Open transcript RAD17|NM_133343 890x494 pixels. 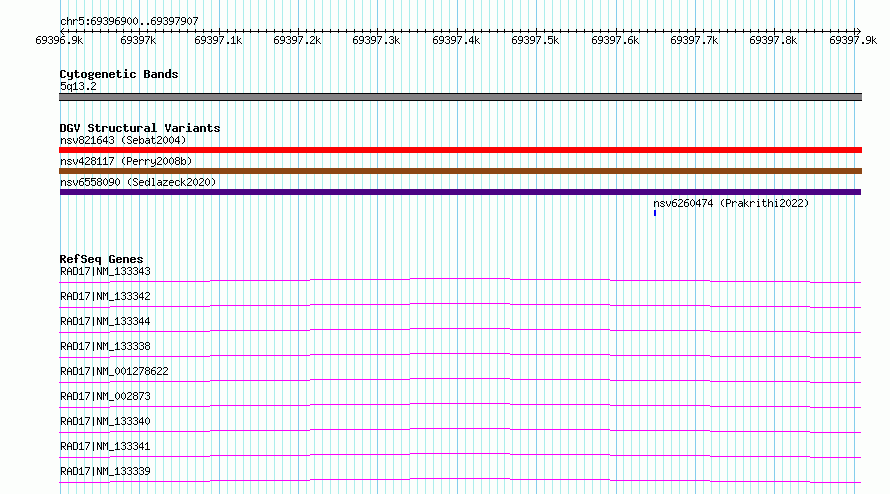pos(105,271)
